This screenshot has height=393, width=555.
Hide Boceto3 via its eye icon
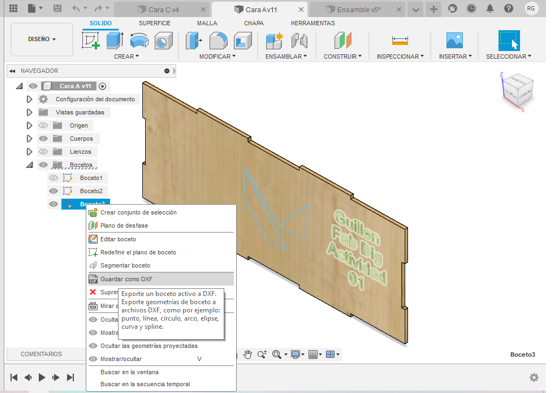pyautogui.click(x=53, y=204)
